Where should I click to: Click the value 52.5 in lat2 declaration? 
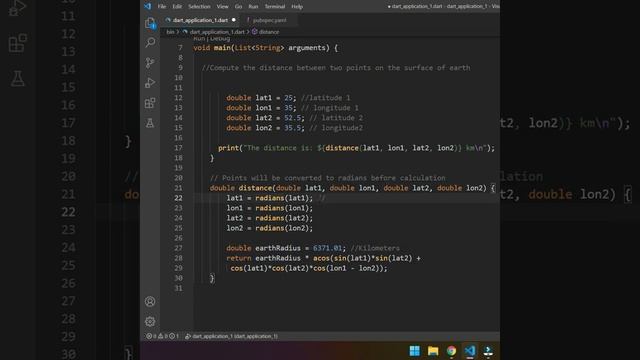click(292, 118)
